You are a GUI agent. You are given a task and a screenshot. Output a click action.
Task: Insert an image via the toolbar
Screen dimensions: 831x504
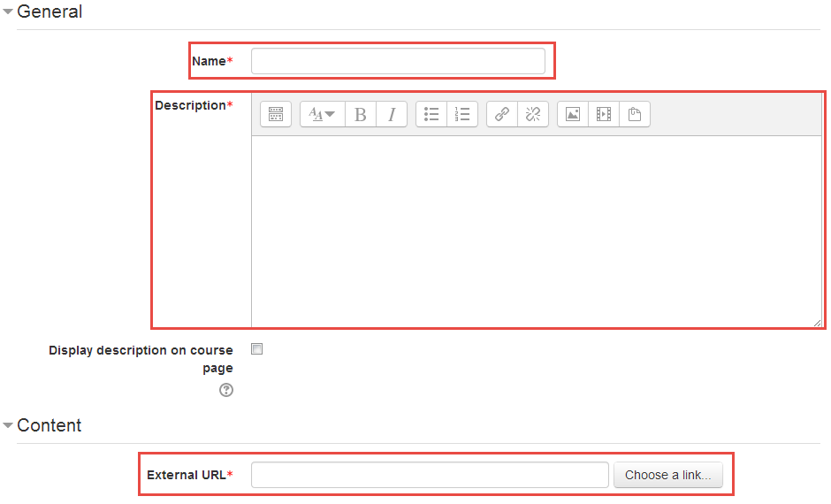point(573,114)
